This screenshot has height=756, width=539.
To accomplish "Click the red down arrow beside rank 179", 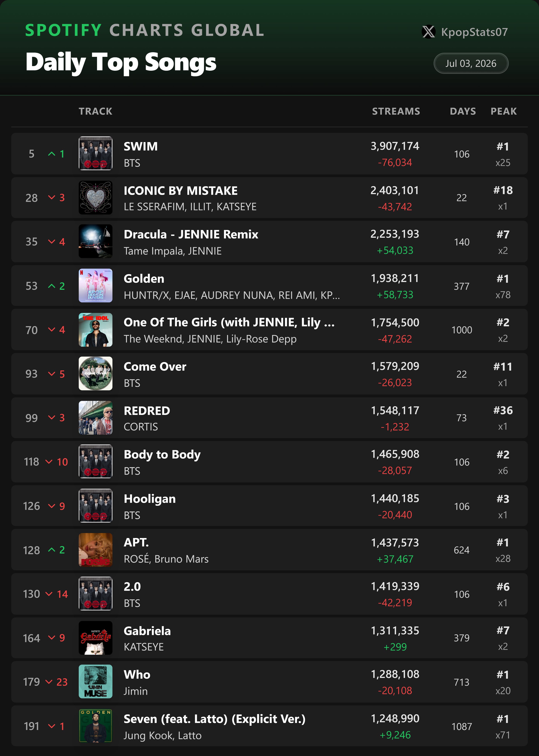I will click(x=49, y=682).
